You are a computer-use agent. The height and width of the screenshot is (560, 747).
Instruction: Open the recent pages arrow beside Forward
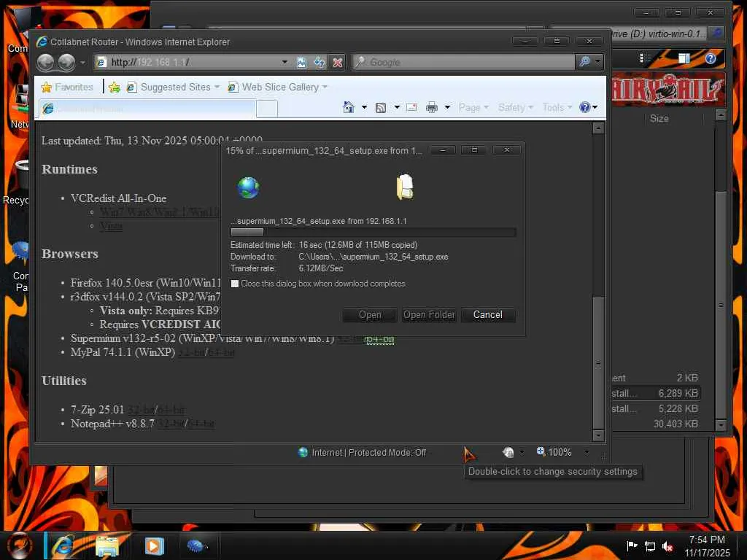82,63
